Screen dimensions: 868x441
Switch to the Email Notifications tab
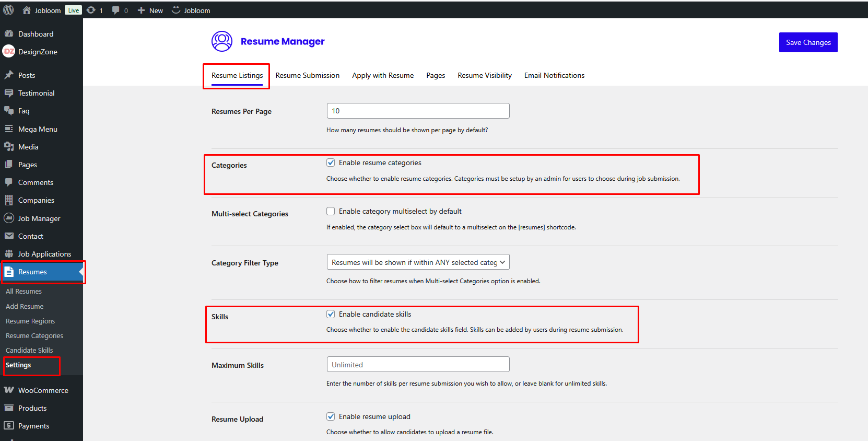pyautogui.click(x=554, y=75)
